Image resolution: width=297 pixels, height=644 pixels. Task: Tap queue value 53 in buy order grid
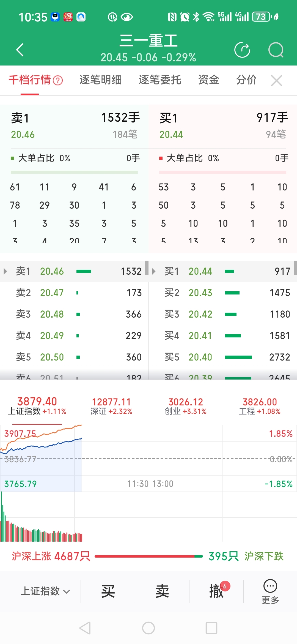(163, 187)
